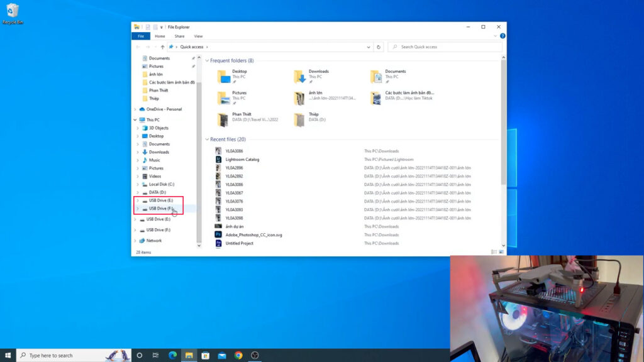Expand Local Disk (C:) tree node

(x=138, y=184)
